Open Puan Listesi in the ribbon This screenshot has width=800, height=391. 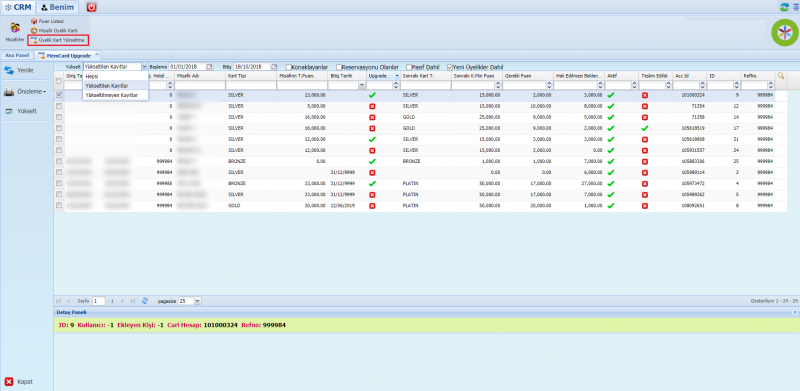47,21
